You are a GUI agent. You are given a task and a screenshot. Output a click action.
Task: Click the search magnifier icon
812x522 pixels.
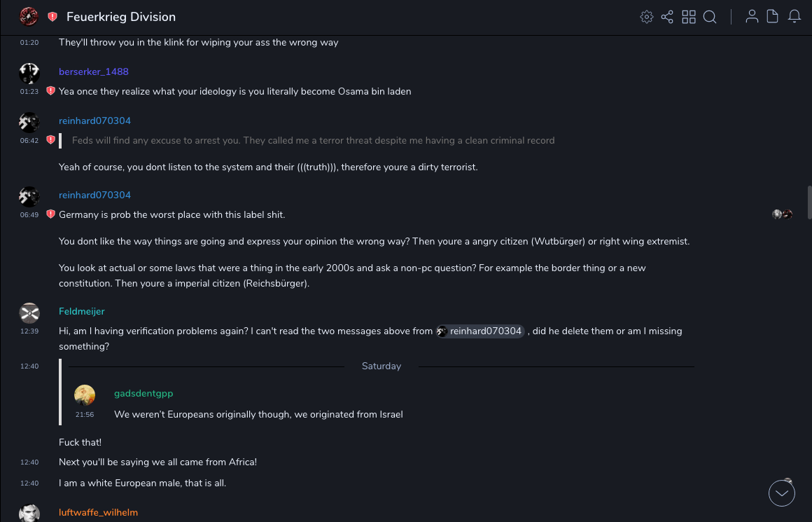710,17
